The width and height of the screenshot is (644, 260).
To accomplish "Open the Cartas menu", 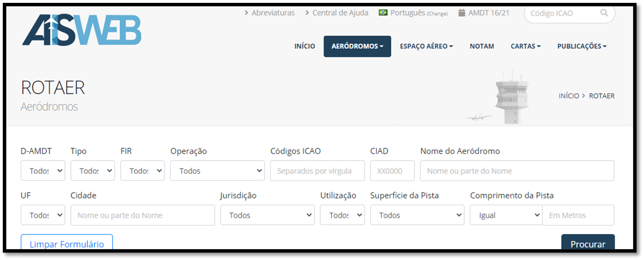I will point(526,47).
